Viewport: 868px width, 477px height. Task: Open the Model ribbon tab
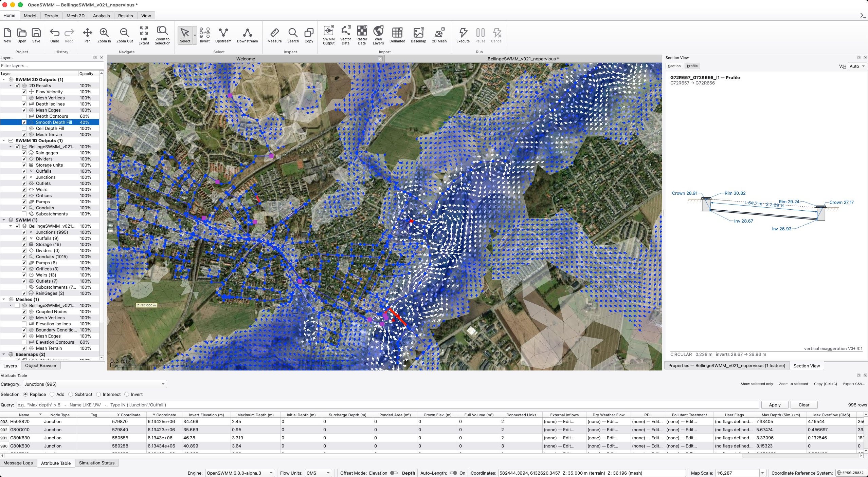[30, 16]
